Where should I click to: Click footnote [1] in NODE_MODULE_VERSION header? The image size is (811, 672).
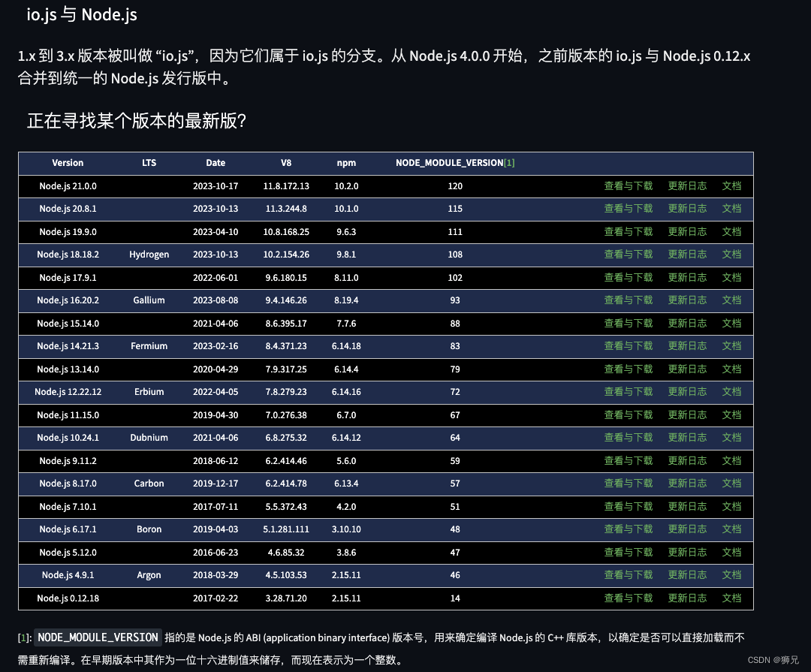(x=509, y=163)
